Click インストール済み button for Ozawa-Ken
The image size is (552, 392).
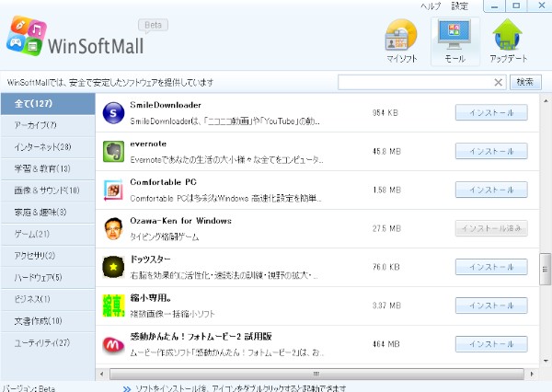(x=491, y=228)
